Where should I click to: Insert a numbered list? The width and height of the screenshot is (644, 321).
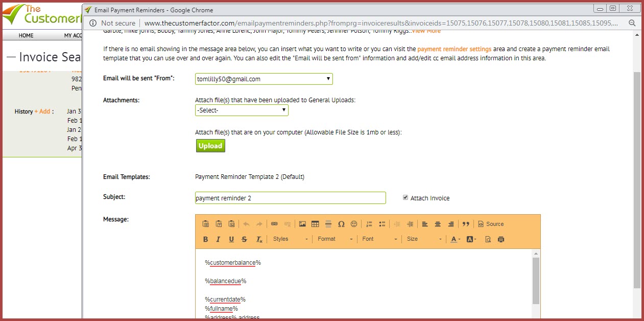click(x=369, y=224)
